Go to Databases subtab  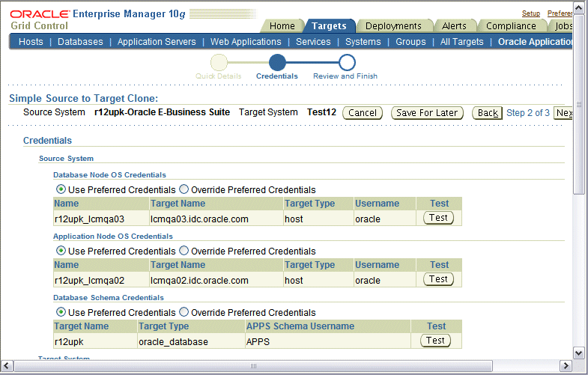pos(80,42)
